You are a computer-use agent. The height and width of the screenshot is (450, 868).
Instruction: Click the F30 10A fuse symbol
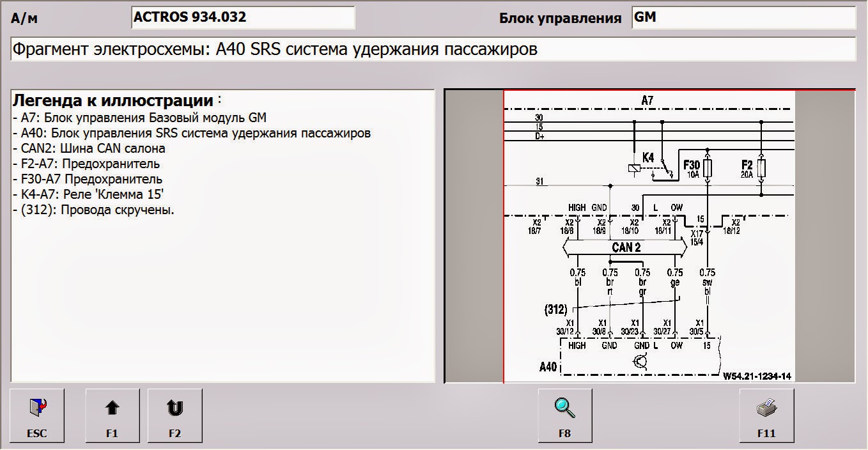point(707,167)
